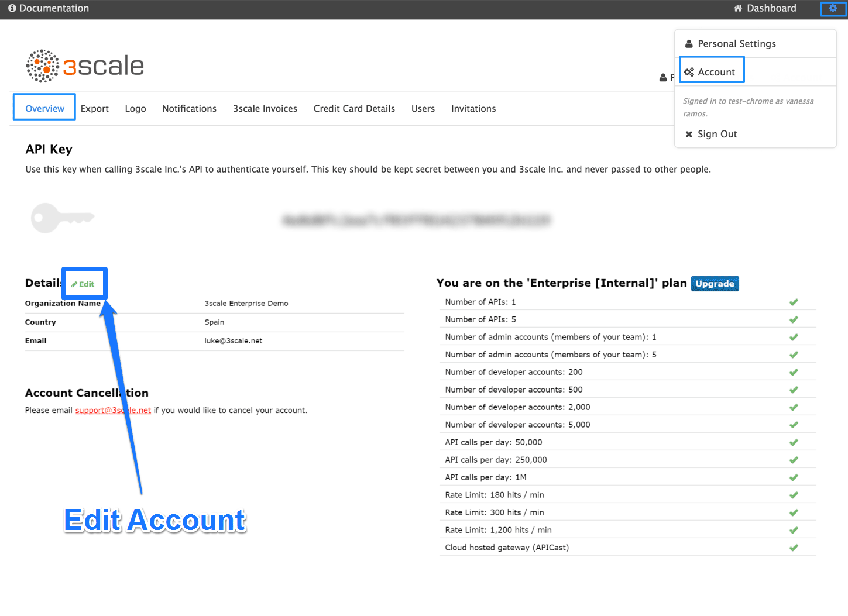This screenshot has width=848, height=616.
Task: Select the '3scale Enterprise Demo' organization name
Action: click(x=246, y=304)
